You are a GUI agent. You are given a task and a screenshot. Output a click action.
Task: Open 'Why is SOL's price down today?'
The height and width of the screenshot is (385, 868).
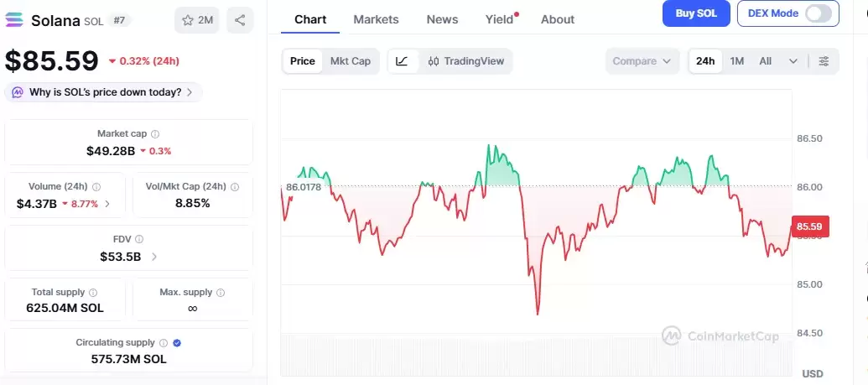point(105,92)
